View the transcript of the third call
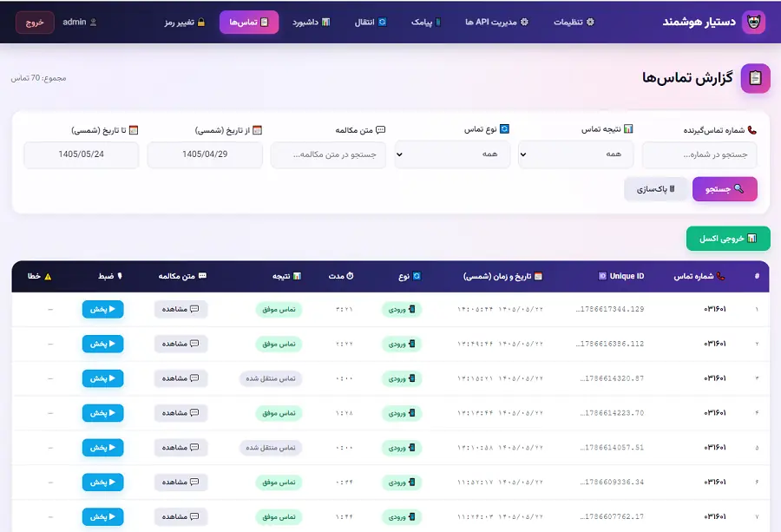 click(x=180, y=378)
